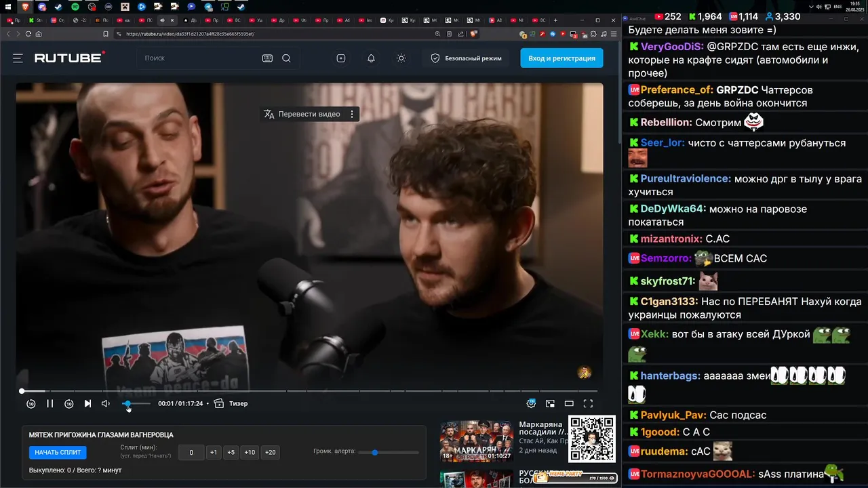Close the active muted browser tab

click(172, 20)
